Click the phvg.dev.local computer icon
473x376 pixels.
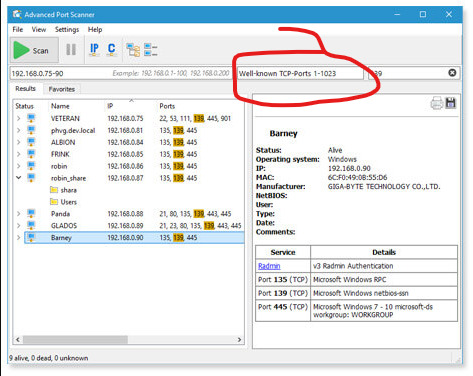point(31,130)
